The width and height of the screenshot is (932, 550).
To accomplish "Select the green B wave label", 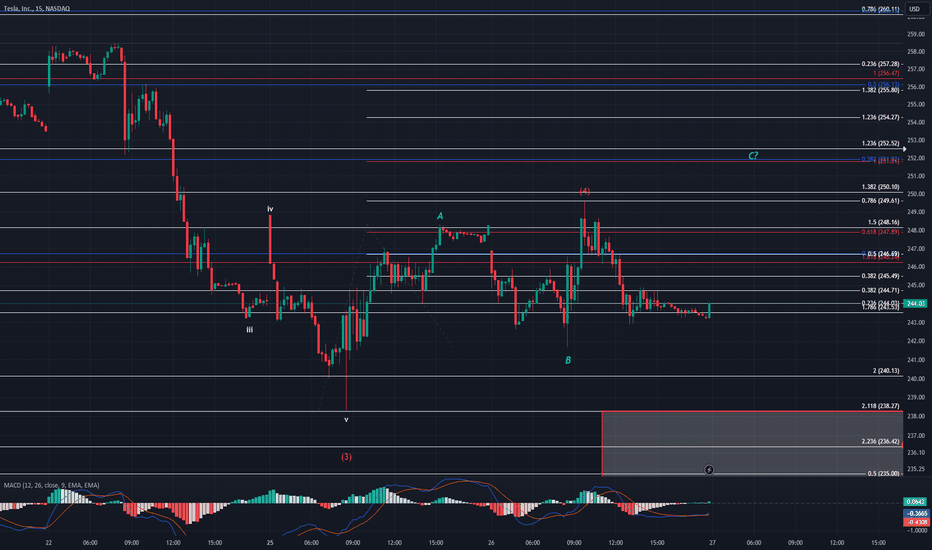I will click(568, 360).
